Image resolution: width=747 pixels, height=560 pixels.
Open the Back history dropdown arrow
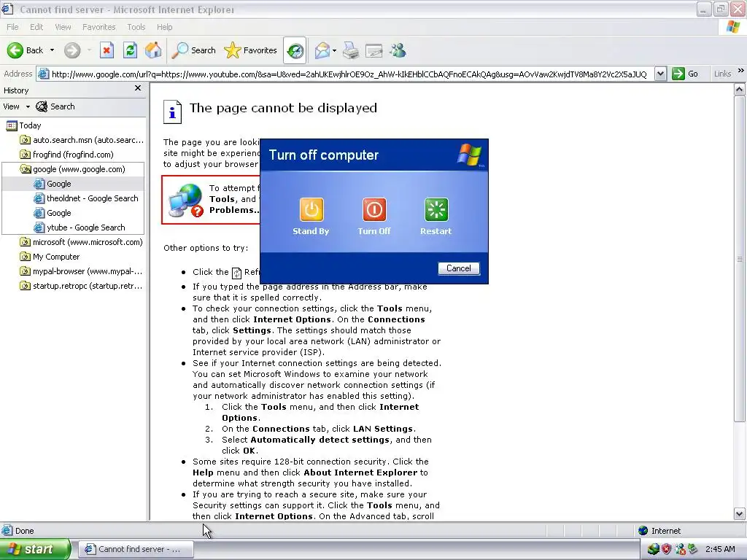[52, 50]
